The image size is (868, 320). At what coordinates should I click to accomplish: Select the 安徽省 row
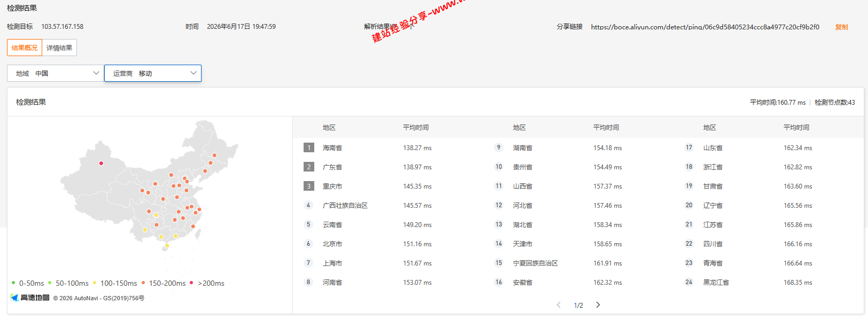point(578,282)
